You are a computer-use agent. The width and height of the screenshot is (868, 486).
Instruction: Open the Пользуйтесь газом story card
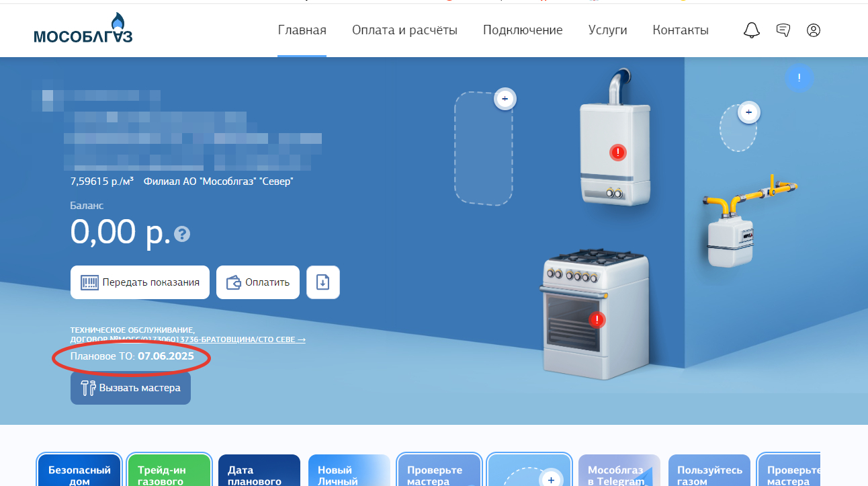click(709, 471)
